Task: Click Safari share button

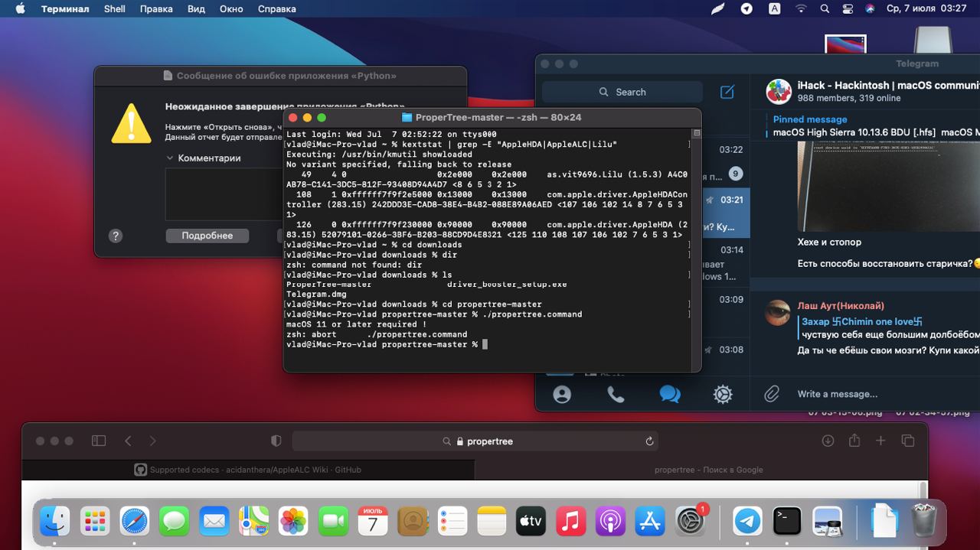Action: point(854,441)
